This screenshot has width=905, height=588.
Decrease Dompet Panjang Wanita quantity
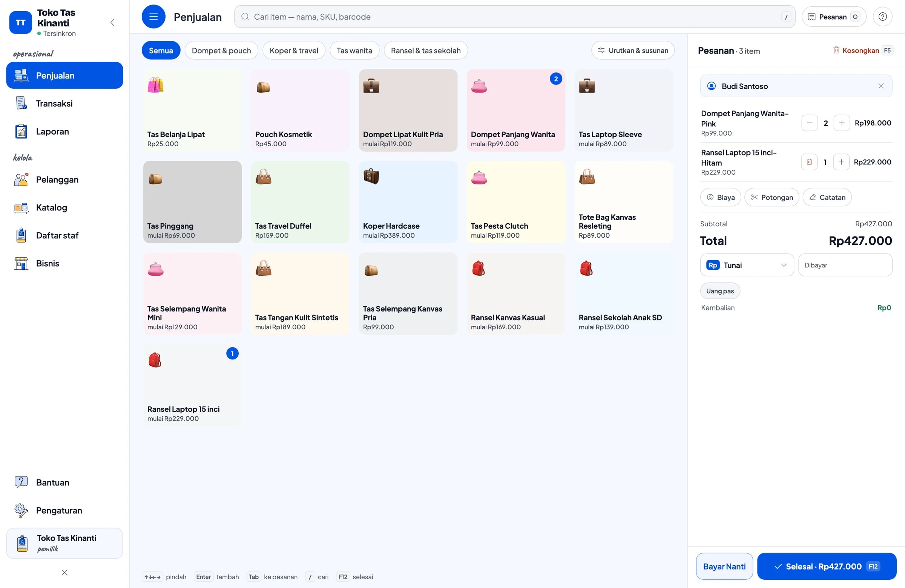tap(810, 123)
